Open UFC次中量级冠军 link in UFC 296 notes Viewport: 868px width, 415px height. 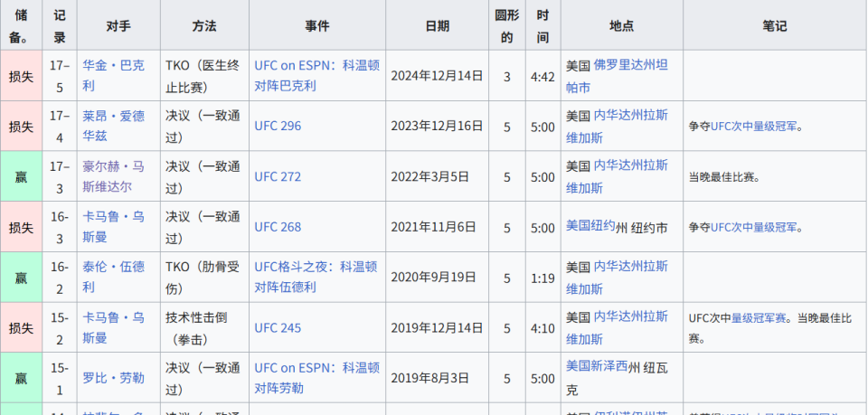pos(754,127)
